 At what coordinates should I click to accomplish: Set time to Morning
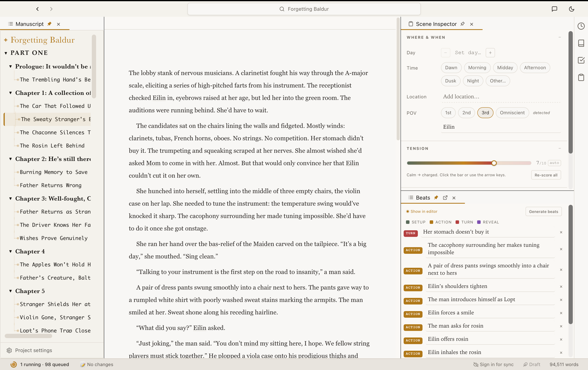(x=477, y=68)
